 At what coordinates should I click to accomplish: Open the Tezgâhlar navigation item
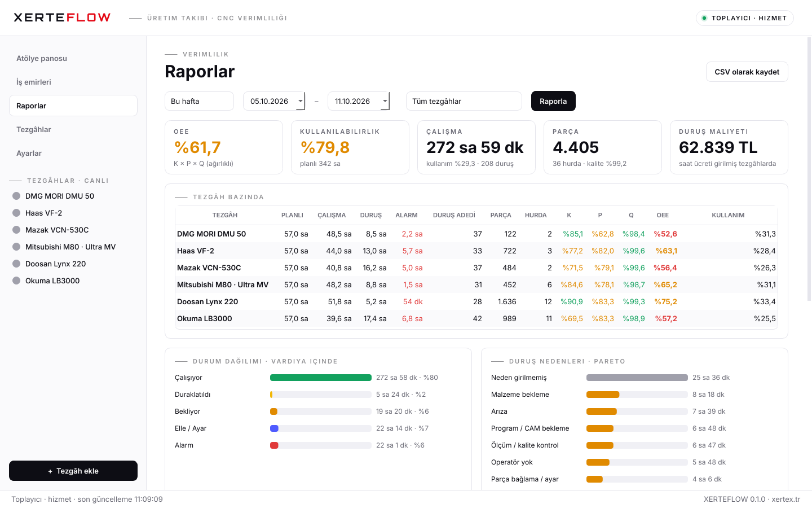(x=73, y=129)
